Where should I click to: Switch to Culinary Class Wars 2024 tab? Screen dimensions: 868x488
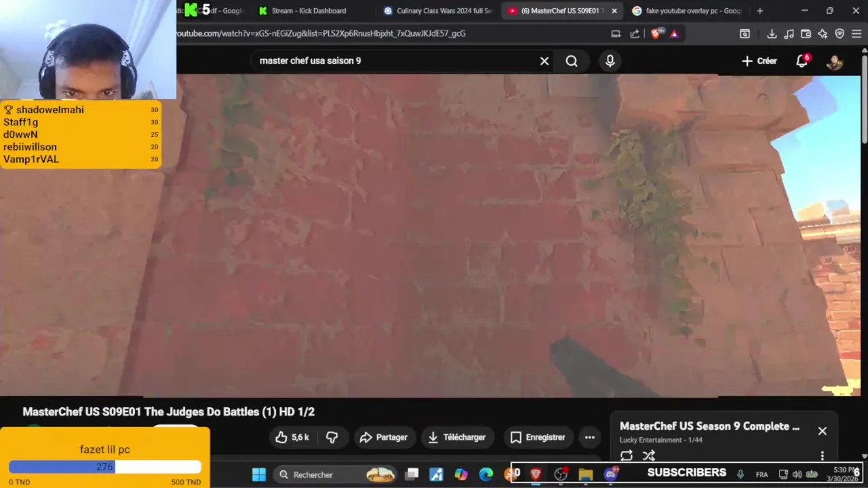click(x=438, y=11)
